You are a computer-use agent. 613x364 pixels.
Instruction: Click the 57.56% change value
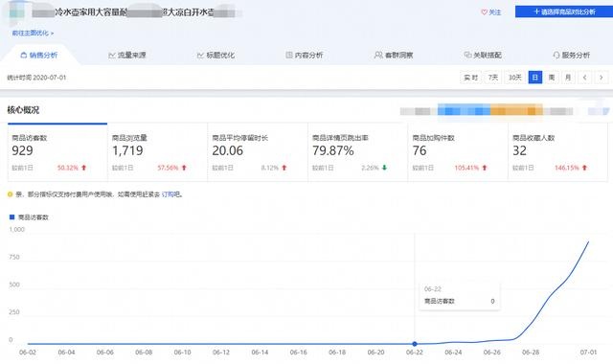(x=168, y=168)
